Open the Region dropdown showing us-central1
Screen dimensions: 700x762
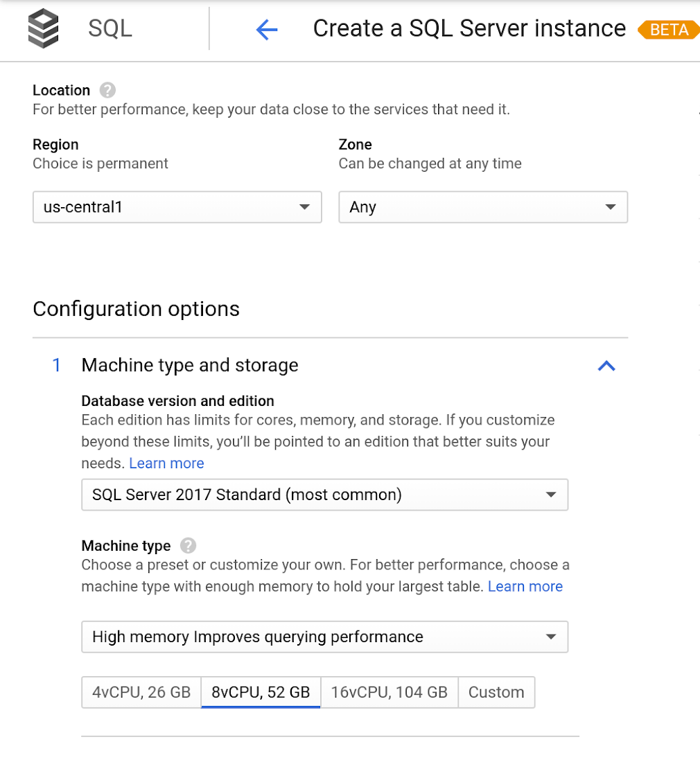click(x=177, y=207)
